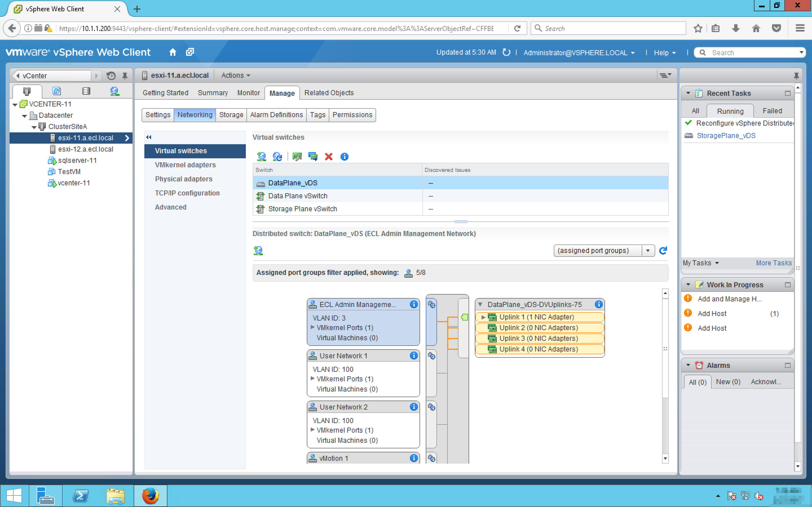Select the Storage sub-tab
The width and height of the screenshot is (812, 507).
click(x=231, y=115)
